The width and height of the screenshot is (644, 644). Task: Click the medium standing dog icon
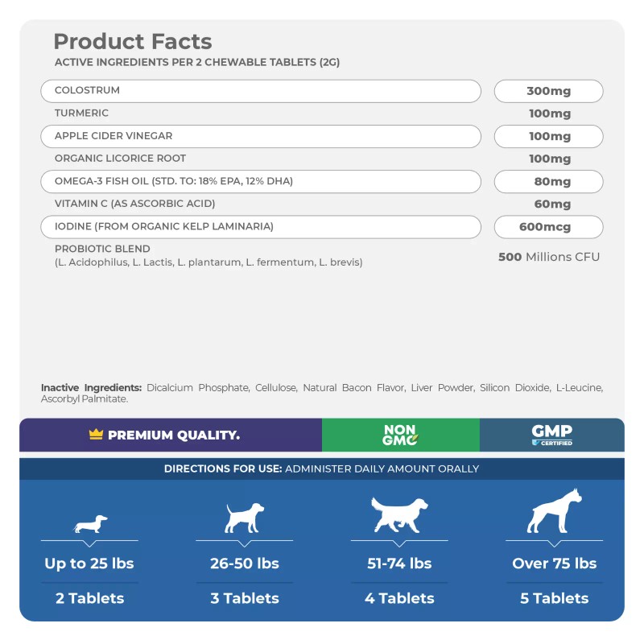[x=244, y=518]
